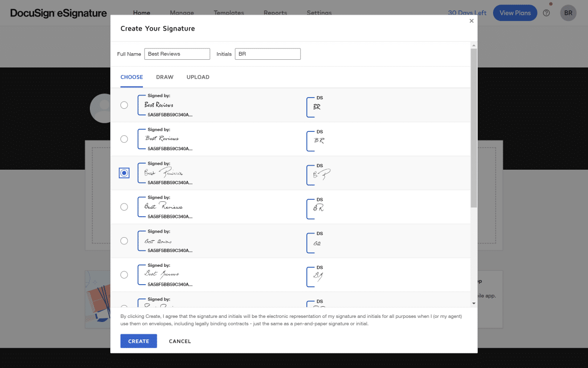Open the Reports menu
The image size is (588, 368).
tap(275, 13)
